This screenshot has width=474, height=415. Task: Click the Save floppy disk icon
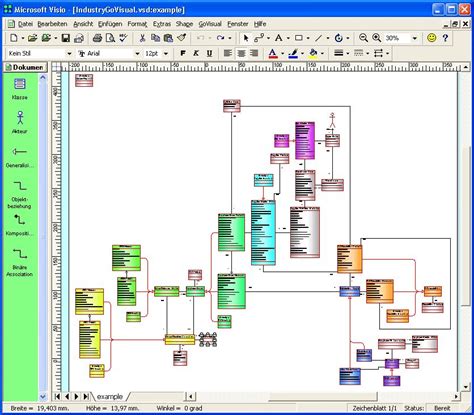click(x=66, y=38)
